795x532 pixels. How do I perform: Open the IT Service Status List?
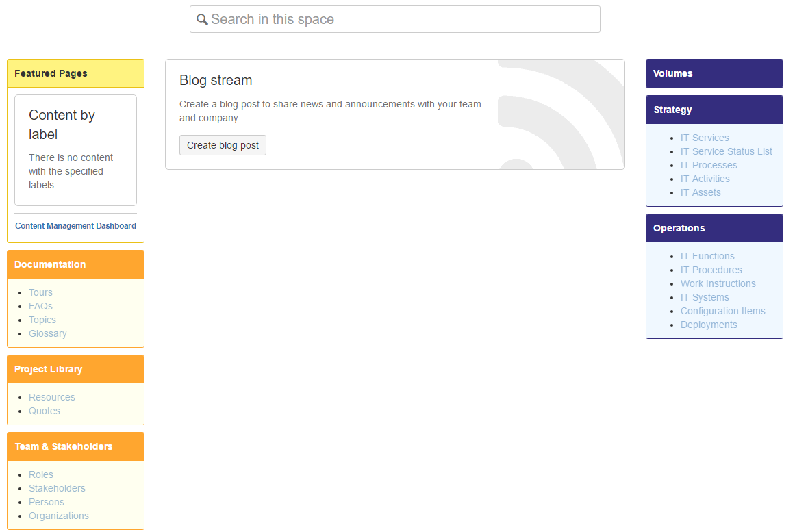click(726, 151)
